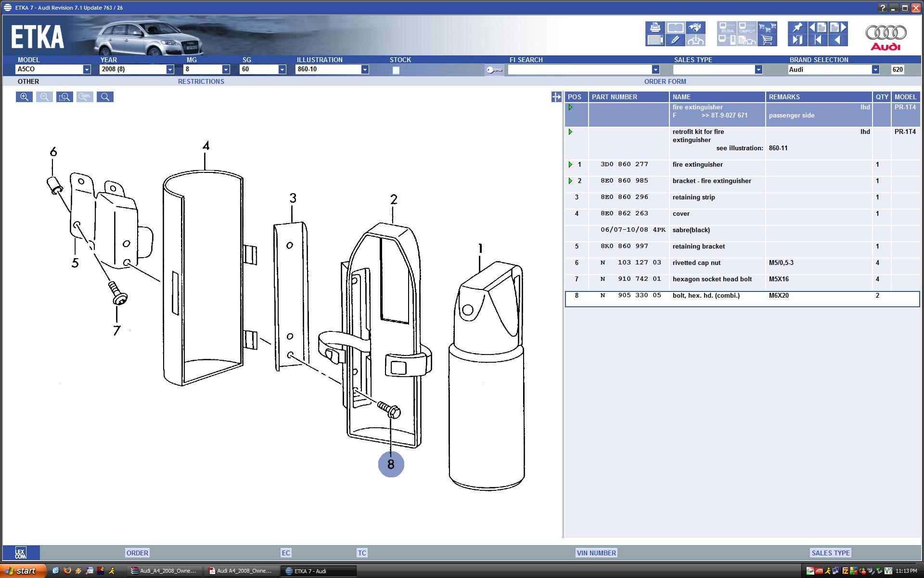The image size is (924, 578).
Task: Click the zoom-to-area magnifier icon
Action: (x=64, y=97)
